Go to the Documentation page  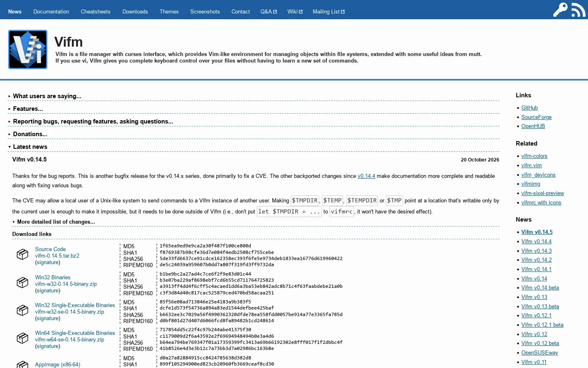pos(51,11)
